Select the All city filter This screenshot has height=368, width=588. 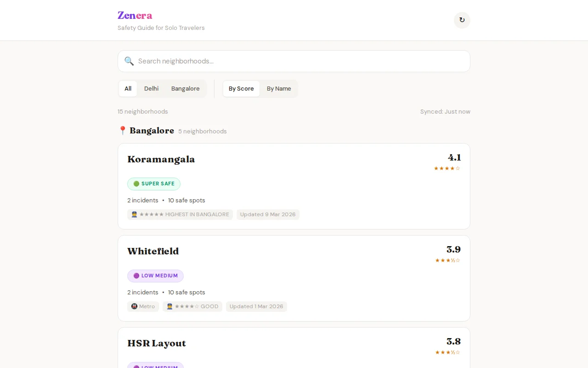point(128,89)
